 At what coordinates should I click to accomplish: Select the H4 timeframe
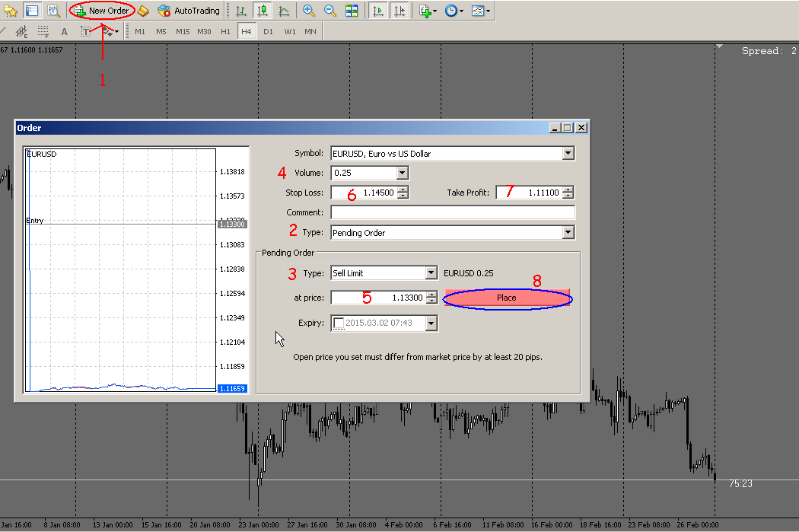pyautogui.click(x=247, y=32)
